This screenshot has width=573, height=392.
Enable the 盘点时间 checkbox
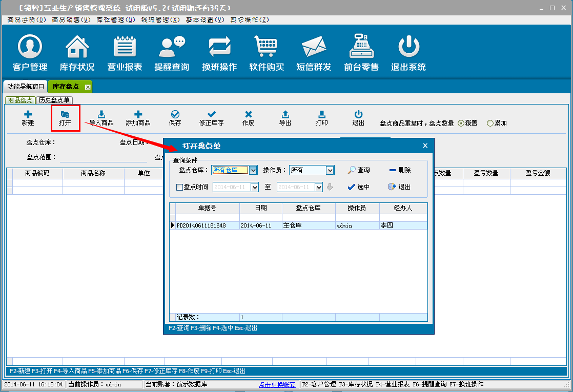point(179,187)
